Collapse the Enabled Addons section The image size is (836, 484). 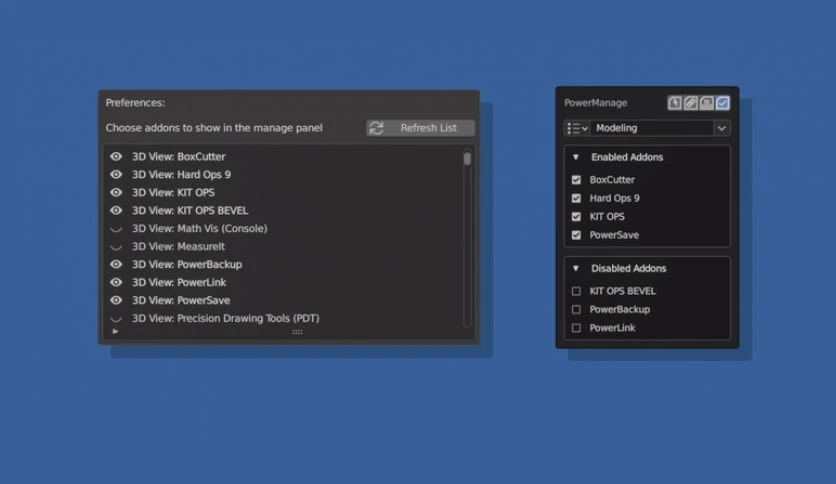point(576,157)
